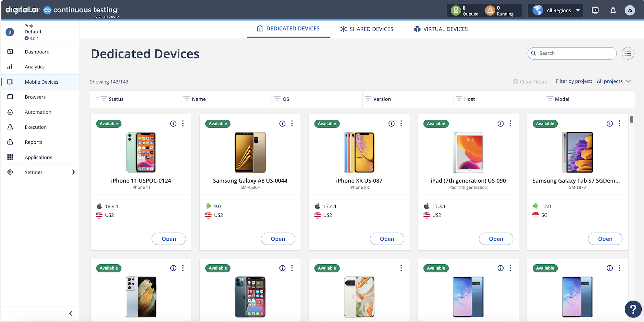Open the iPhone XR US-087 device
The image size is (644, 322).
pos(387,239)
